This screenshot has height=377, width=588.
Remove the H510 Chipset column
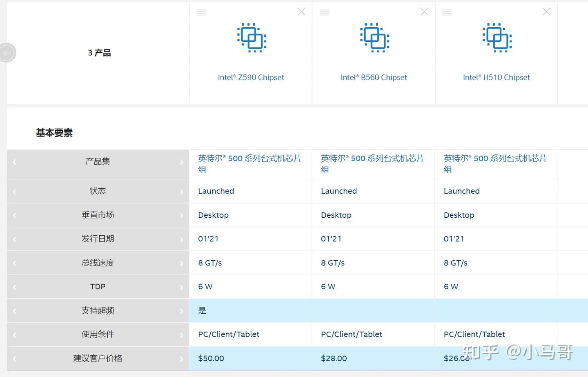(x=546, y=12)
